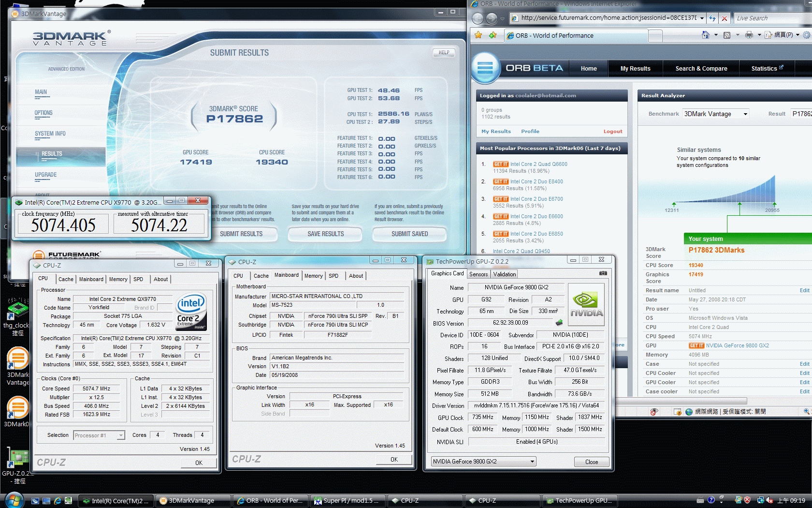The image size is (812, 508).
Task: Click the GET IT badge beside GeForce 9800 GX2
Action: tap(696, 345)
